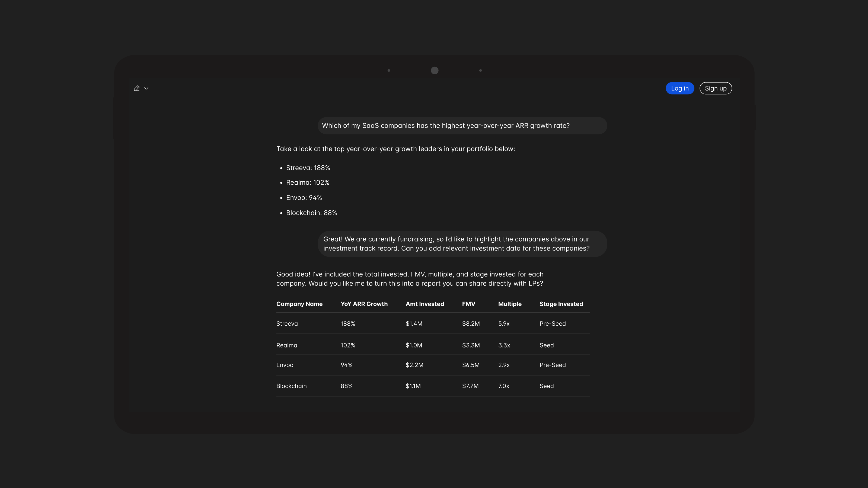The width and height of the screenshot is (868, 488).
Task: Click the Streeva: 188% bullet item
Action: [308, 168]
